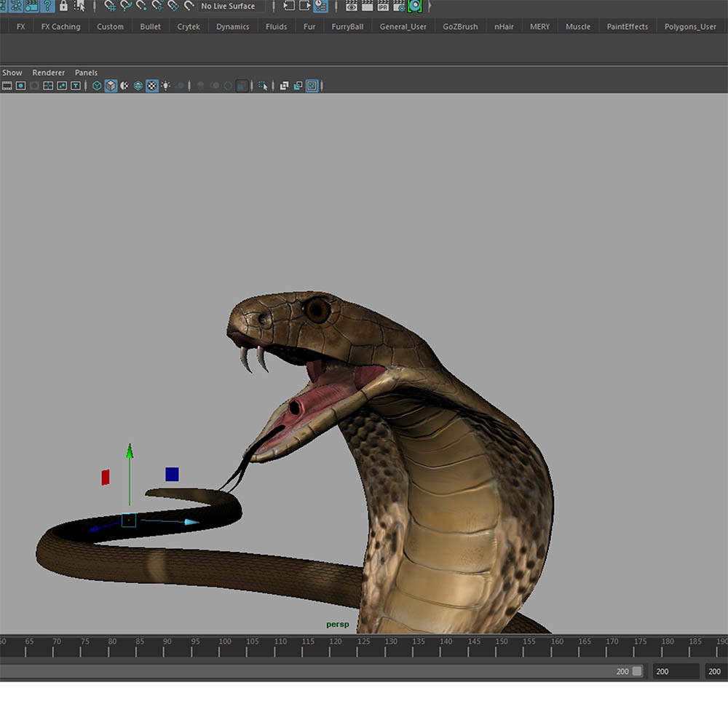
Task: Select the Dynamics shelf tab
Action: pyautogui.click(x=233, y=26)
